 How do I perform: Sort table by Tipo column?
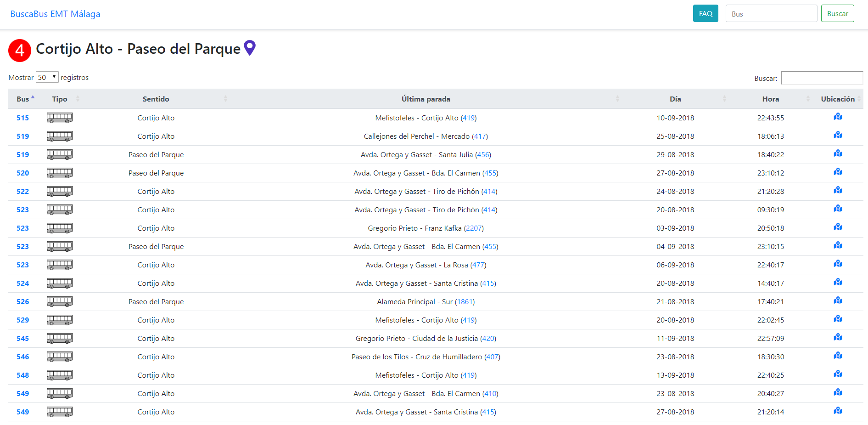pos(60,99)
